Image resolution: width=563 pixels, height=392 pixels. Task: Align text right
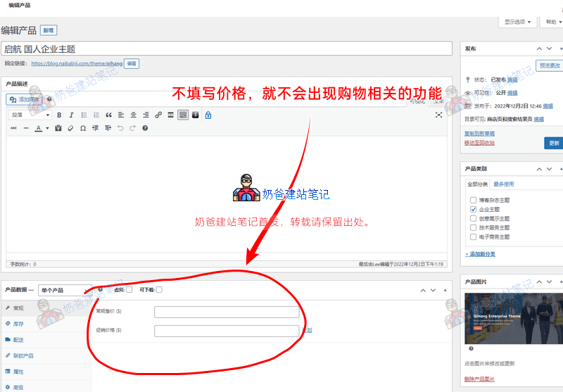pos(146,115)
